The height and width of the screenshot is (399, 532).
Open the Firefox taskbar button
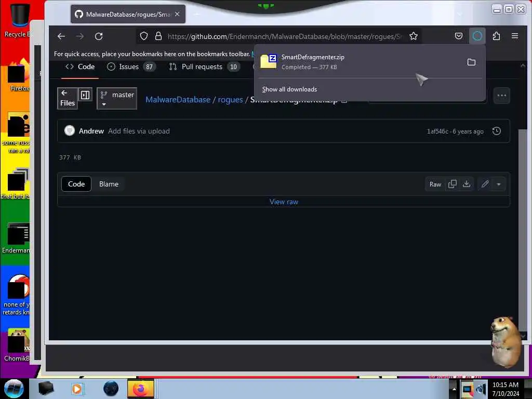(140, 389)
